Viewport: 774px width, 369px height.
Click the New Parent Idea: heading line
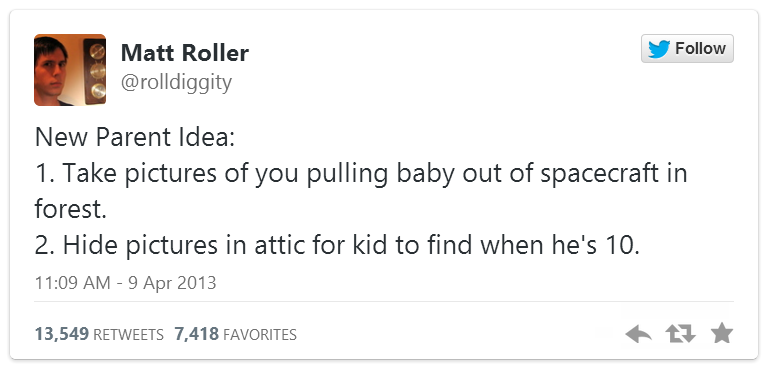click(135, 138)
